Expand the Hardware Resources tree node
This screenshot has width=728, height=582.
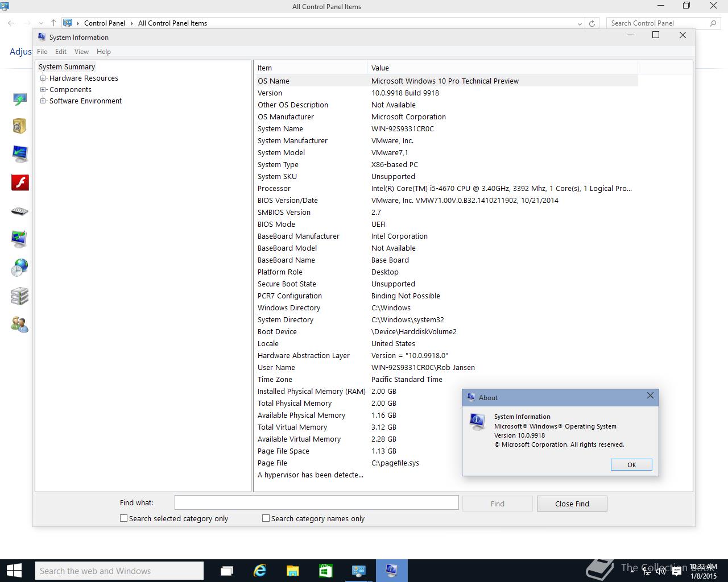pyautogui.click(x=43, y=78)
